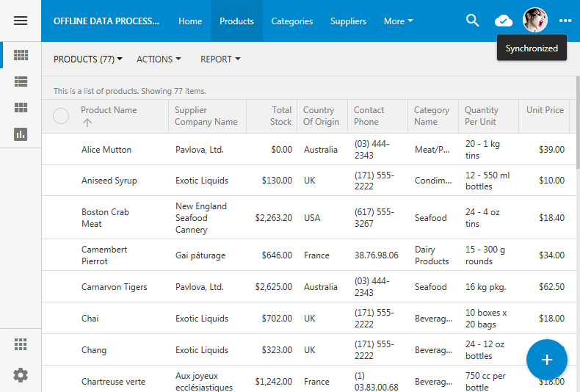Image resolution: width=580 pixels, height=392 pixels.
Task: Click phone number 38.76.98.06
Action: click(x=376, y=255)
